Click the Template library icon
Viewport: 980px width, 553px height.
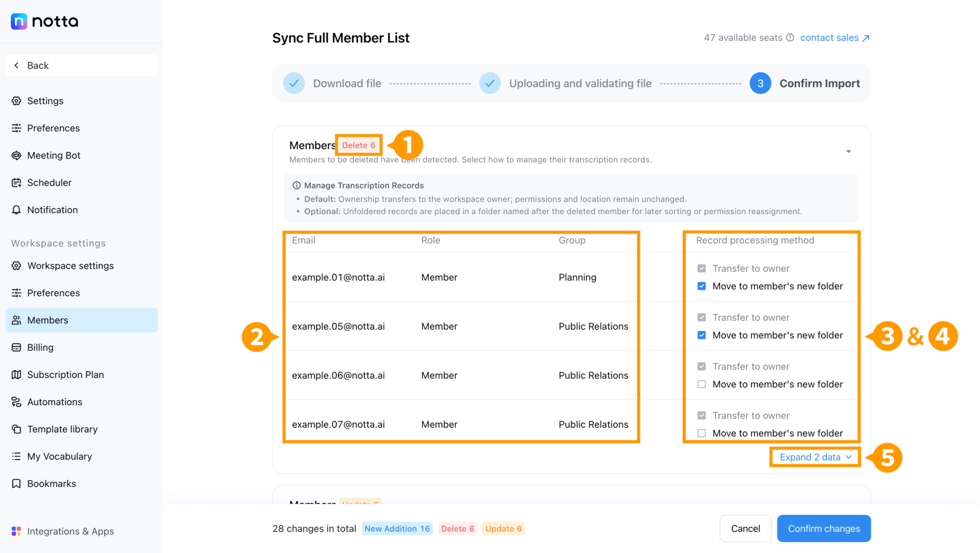pos(16,429)
